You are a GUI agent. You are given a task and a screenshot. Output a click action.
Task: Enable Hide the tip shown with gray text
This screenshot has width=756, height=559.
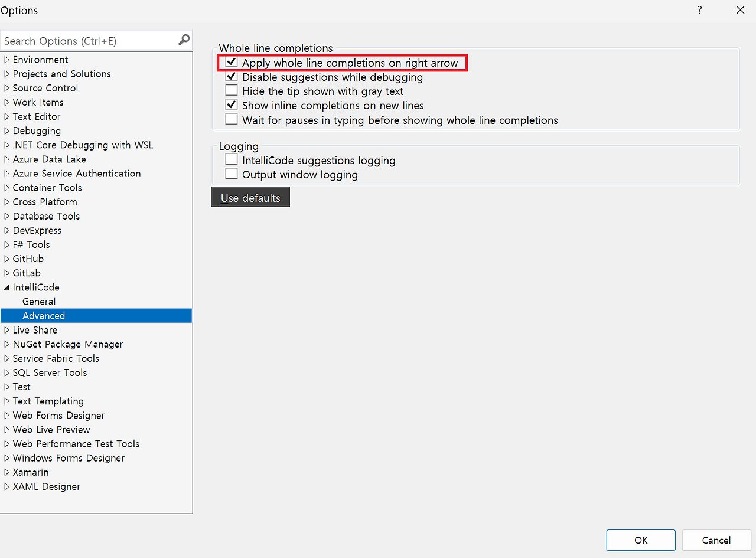(x=231, y=90)
